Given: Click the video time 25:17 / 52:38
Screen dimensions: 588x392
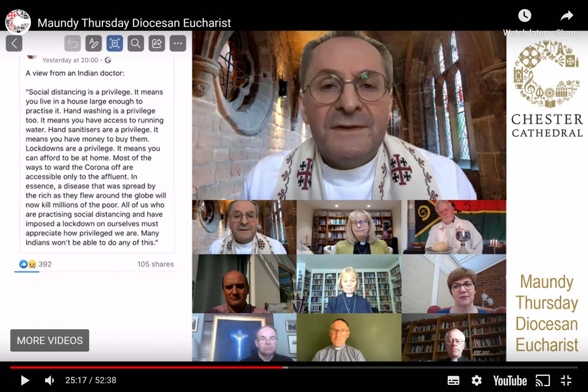Looking at the screenshot, I should tap(91, 380).
